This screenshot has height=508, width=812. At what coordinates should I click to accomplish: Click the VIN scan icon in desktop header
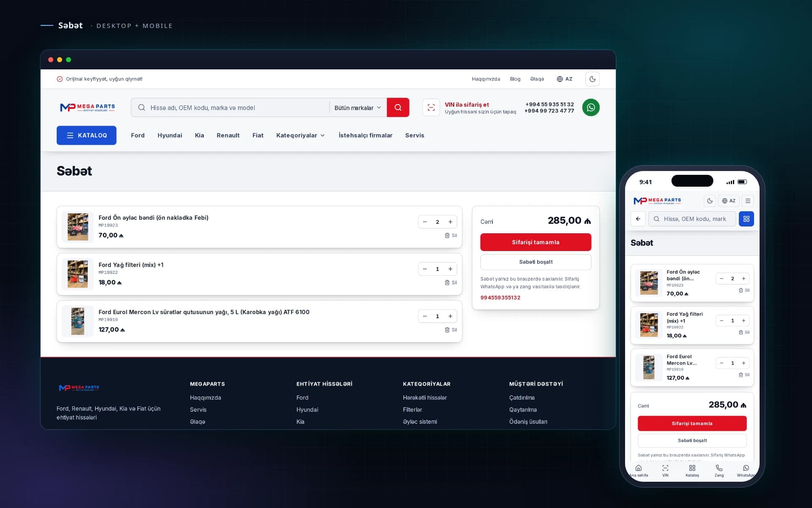pyautogui.click(x=431, y=108)
